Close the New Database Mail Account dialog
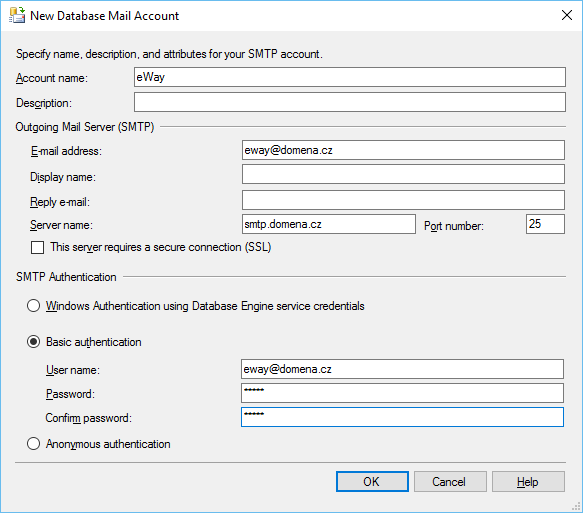This screenshot has width=583, height=513. pyautogui.click(x=567, y=15)
